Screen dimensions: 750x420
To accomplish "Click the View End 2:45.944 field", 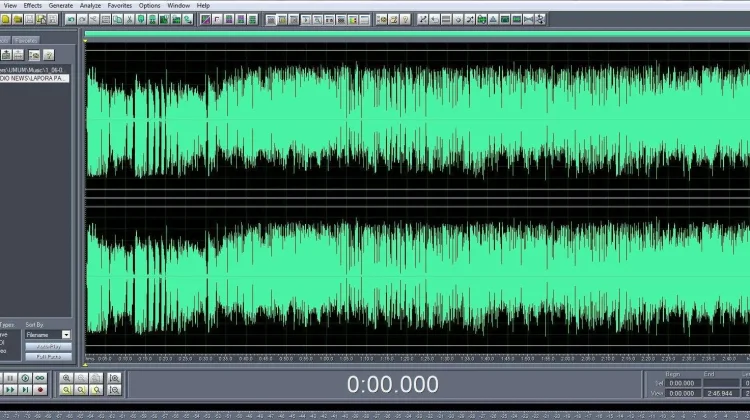I will pyautogui.click(x=720, y=394).
